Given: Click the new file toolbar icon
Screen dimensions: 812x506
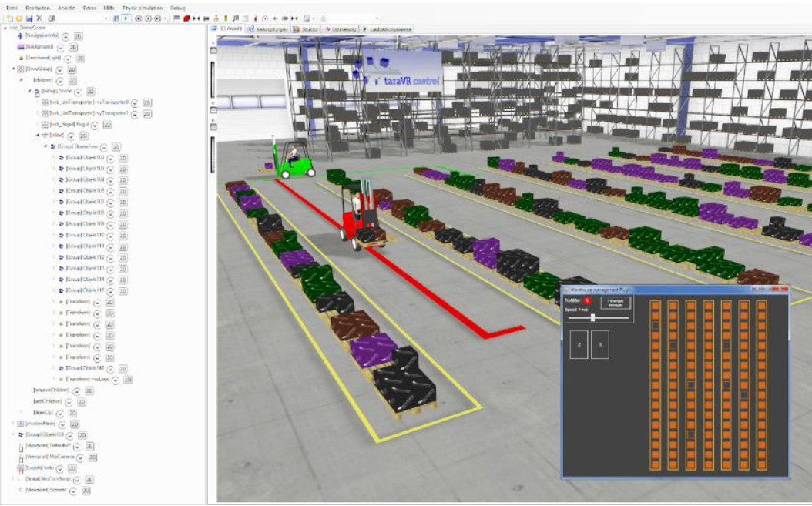Looking at the screenshot, I should [x=9, y=18].
